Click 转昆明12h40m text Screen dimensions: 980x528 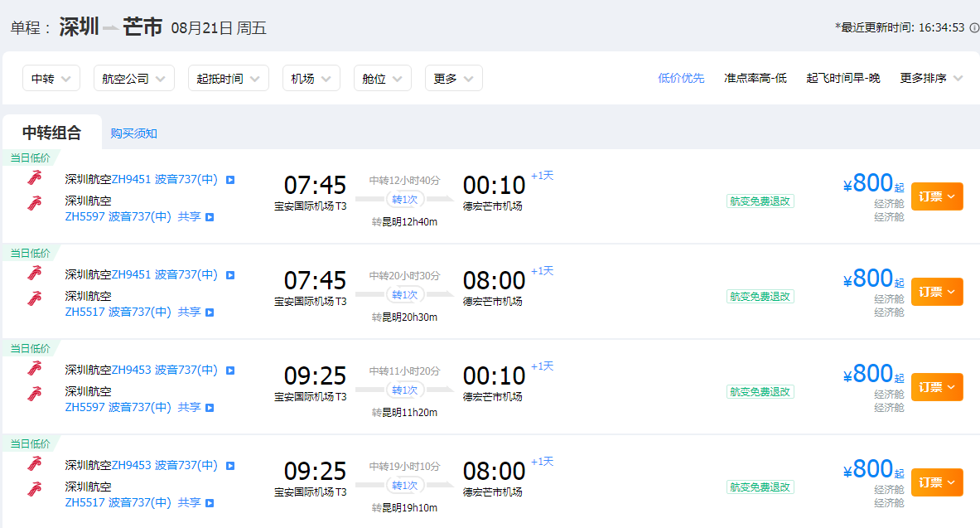point(404,222)
